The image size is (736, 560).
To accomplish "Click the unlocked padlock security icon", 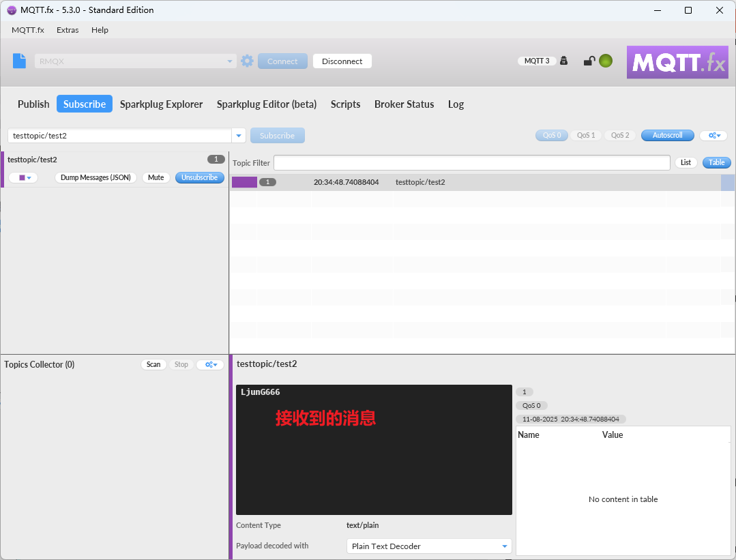I will click(x=589, y=61).
